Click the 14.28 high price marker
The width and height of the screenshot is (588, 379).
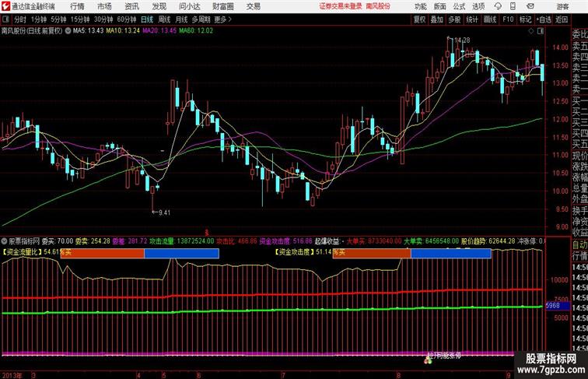462,40
